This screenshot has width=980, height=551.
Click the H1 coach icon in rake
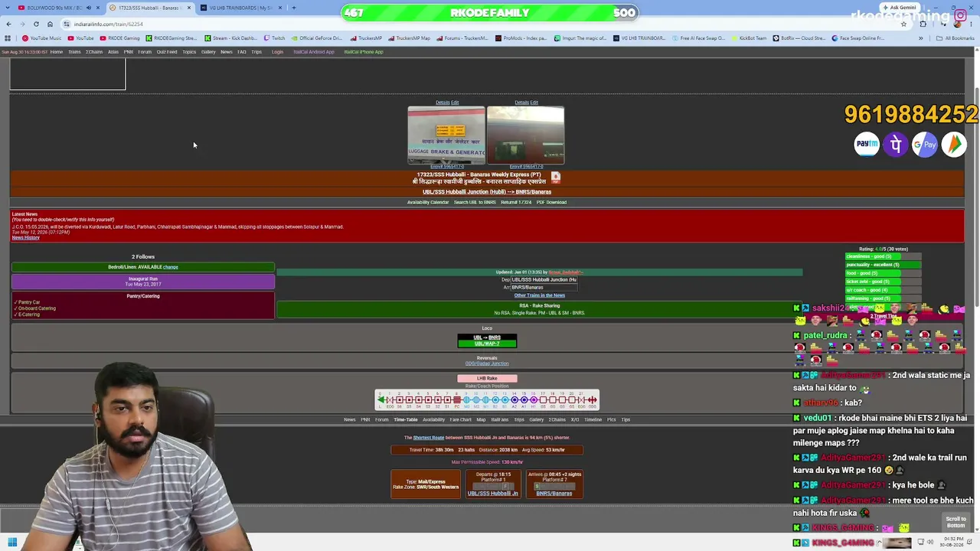coord(534,399)
